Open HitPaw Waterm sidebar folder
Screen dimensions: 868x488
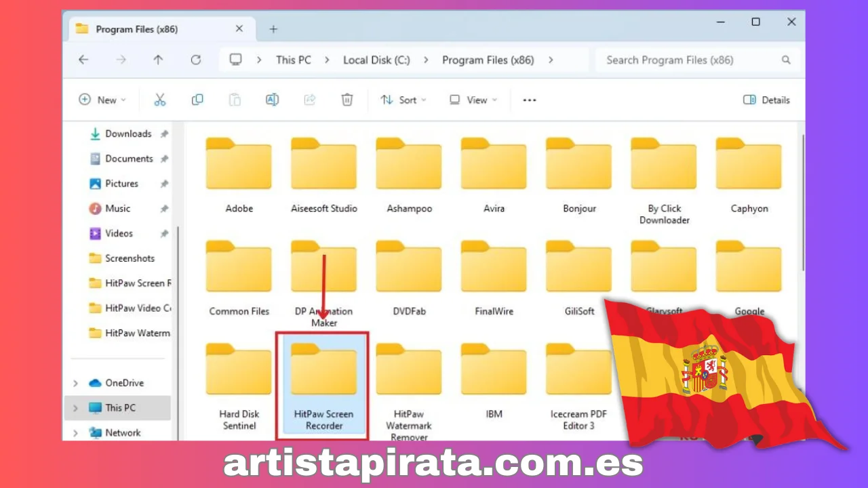coord(130,333)
